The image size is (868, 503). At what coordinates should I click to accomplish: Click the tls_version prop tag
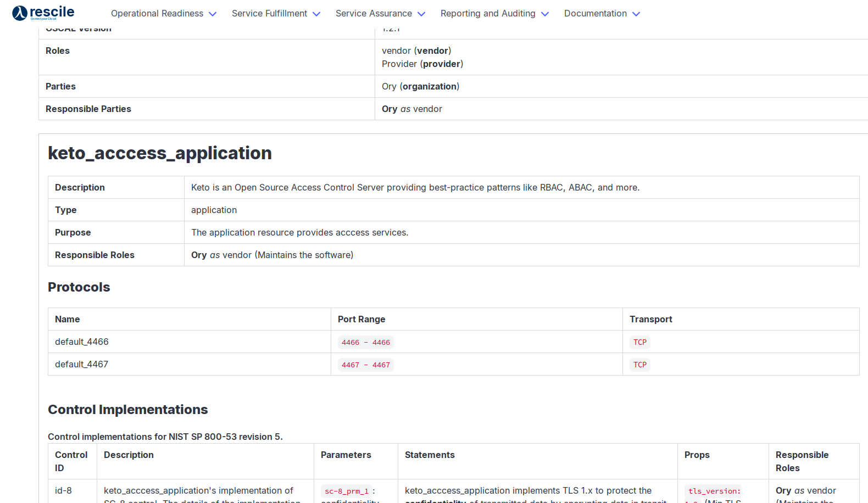point(714,491)
